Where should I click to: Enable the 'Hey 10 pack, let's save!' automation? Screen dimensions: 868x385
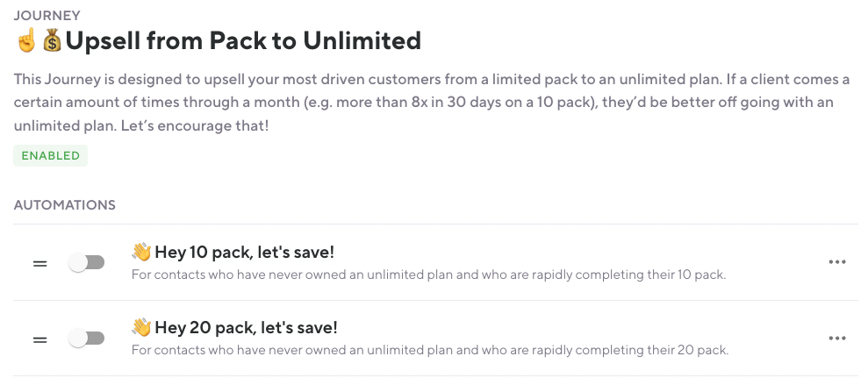point(87,263)
